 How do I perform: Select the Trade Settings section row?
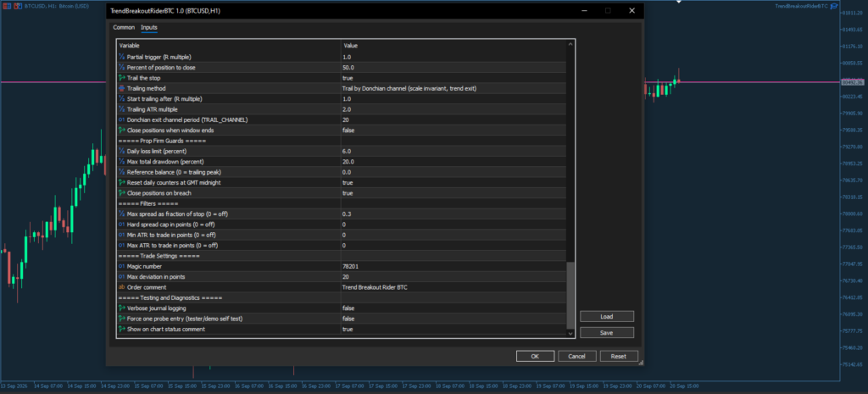pos(342,256)
